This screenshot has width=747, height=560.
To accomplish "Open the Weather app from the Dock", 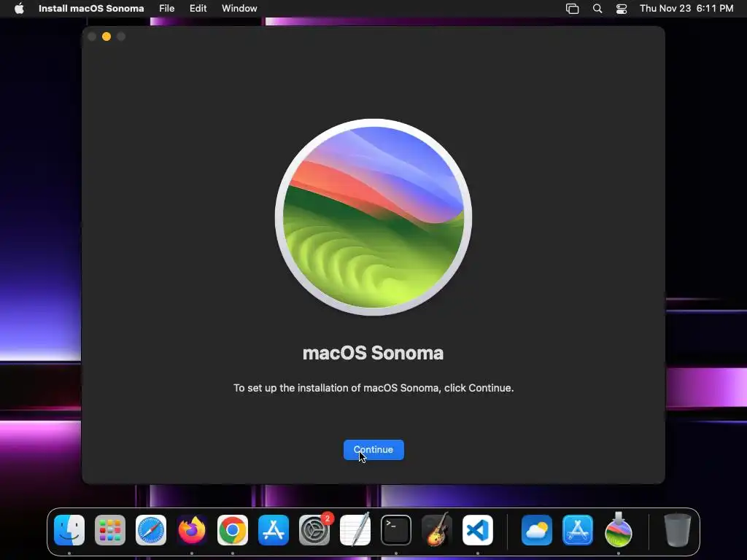I will tap(537, 530).
